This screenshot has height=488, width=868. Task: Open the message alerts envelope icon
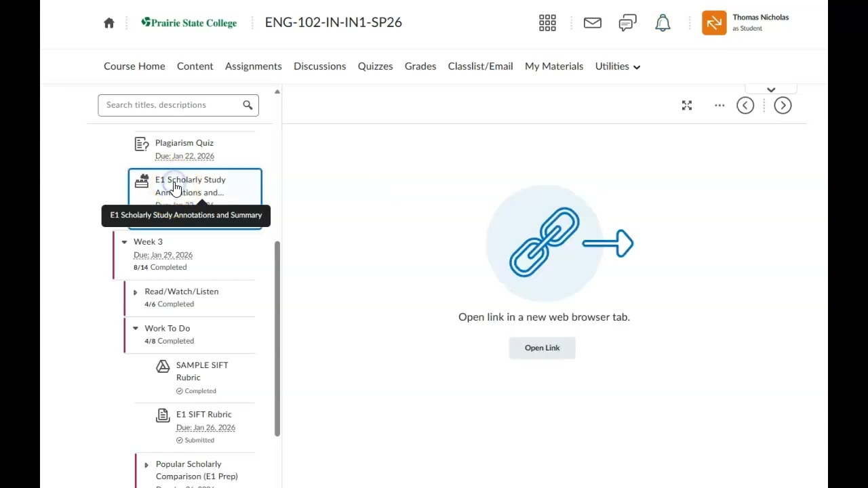593,23
